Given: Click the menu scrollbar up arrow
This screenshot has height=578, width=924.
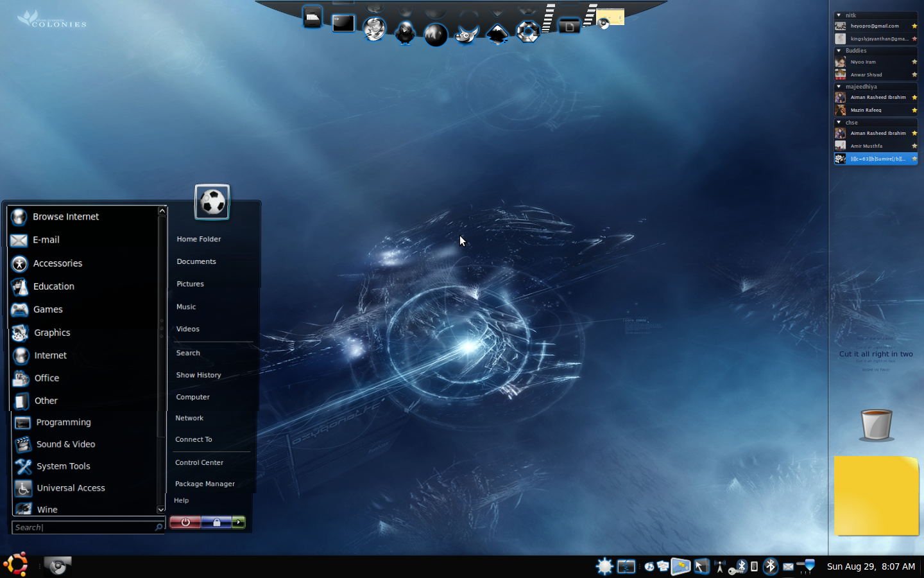Looking at the screenshot, I should (162, 211).
